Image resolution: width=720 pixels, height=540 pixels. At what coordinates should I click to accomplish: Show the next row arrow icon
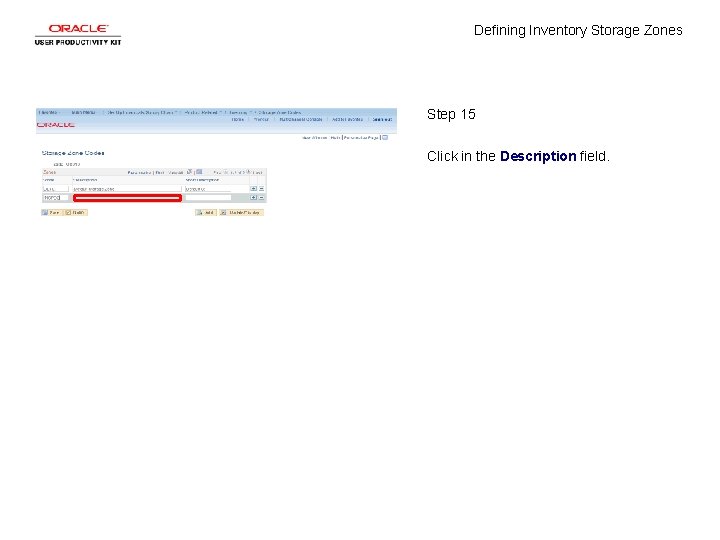[x=248, y=172]
